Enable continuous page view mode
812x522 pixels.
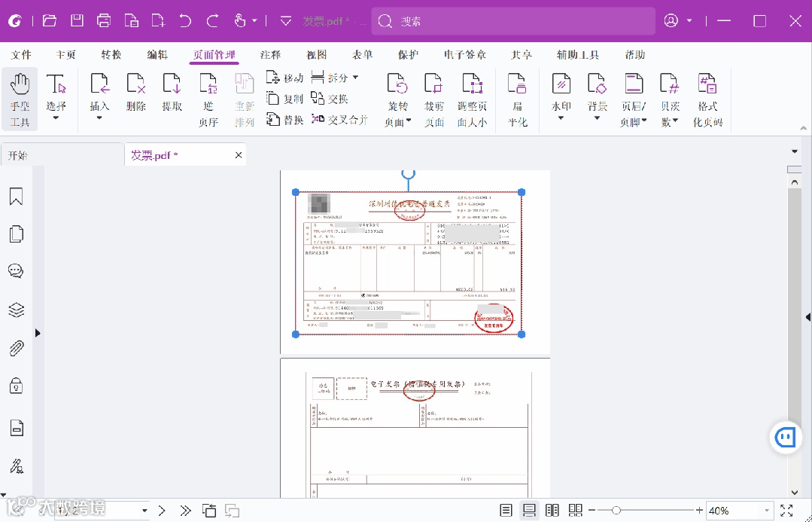(529, 511)
